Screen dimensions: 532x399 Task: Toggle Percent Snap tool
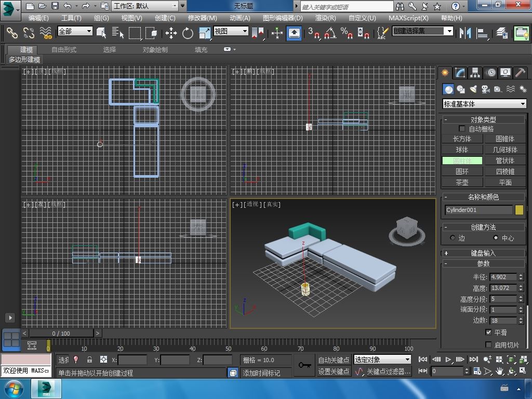(x=347, y=33)
